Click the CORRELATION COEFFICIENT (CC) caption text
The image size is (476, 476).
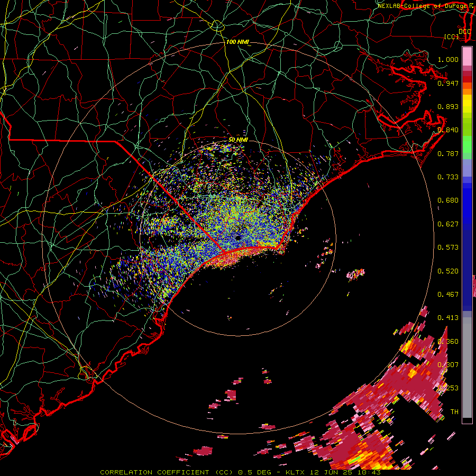coord(167,472)
